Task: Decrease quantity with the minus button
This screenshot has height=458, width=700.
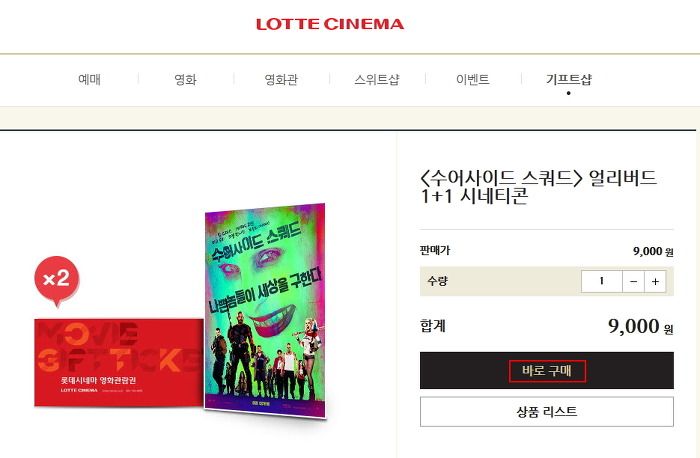Action: [633, 282]
